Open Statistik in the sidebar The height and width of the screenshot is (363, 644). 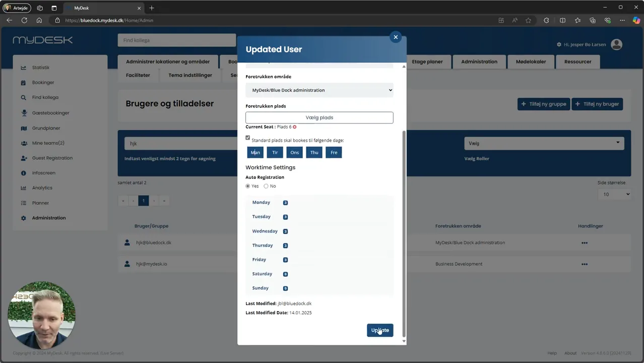[x=41, y=68]
